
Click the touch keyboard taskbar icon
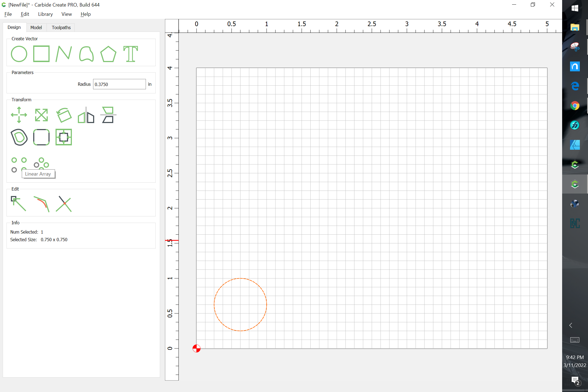[575, 340]
